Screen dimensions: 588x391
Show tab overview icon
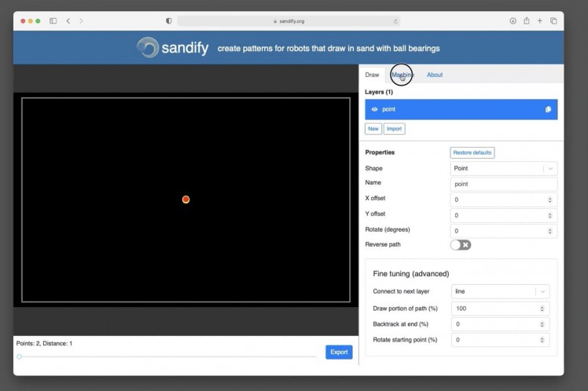tap(553, 21)
